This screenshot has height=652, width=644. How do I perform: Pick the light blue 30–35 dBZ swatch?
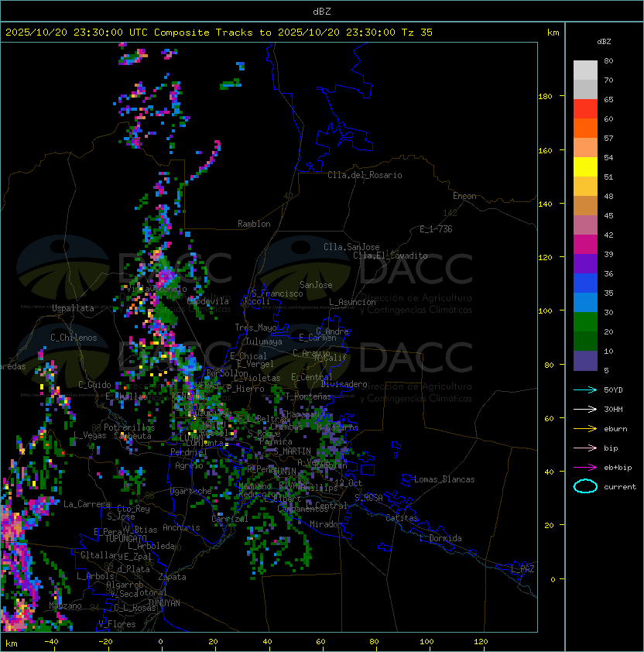585,302
